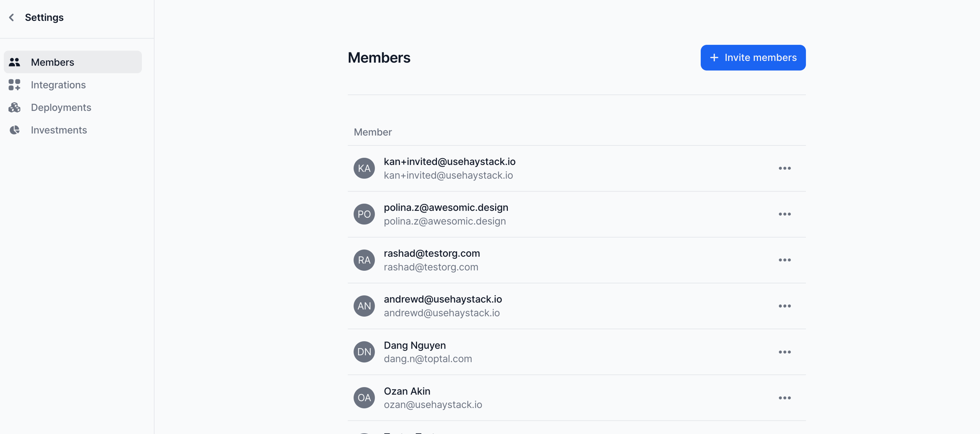The width and height of the screenshot is (980, 434).
Task: Click the OA avatar for Ozan Akin
Action: point(364,398)
